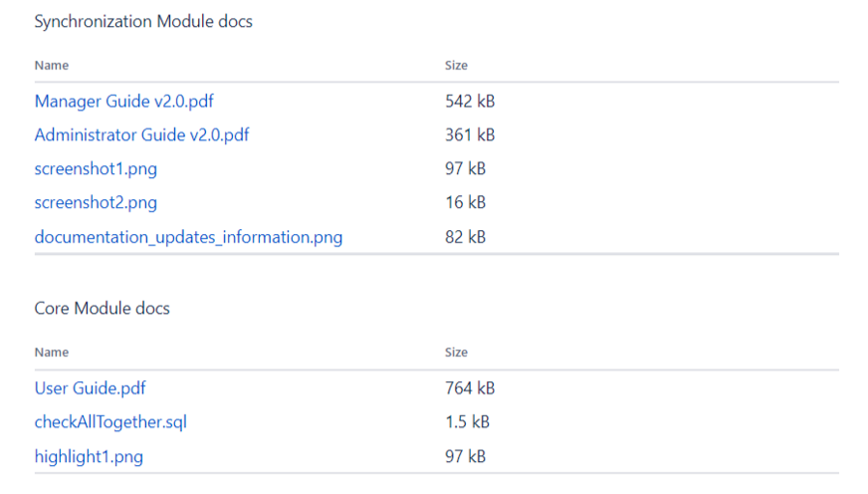Click Name column header in Synchronization Module table
868x494 pixels.
[x=52, y=66]
